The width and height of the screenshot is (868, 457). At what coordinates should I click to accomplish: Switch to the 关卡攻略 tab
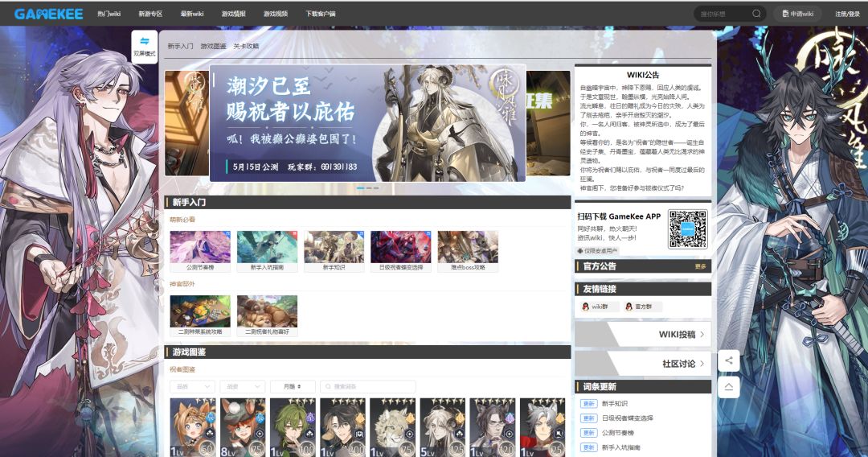coord(247,46)
